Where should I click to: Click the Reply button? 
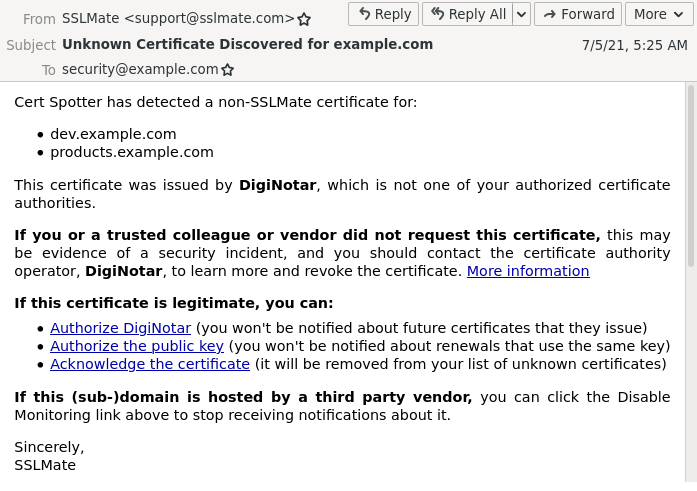point(384,14)
